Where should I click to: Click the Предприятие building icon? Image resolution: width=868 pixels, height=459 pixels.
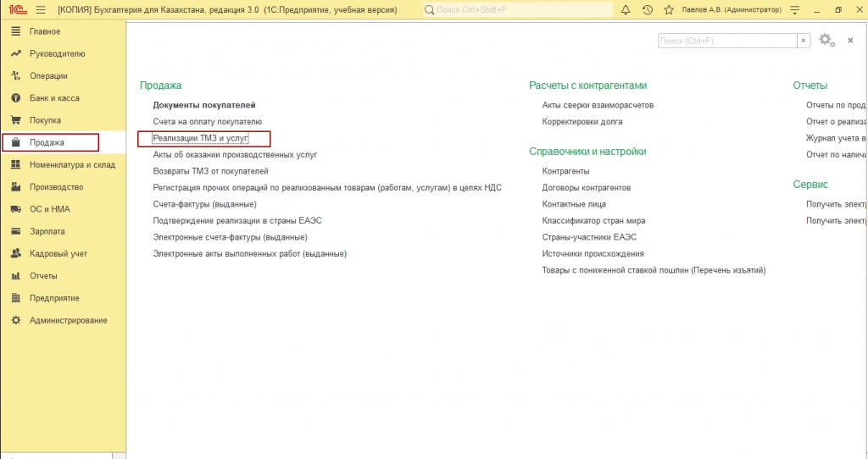point(16,297)
